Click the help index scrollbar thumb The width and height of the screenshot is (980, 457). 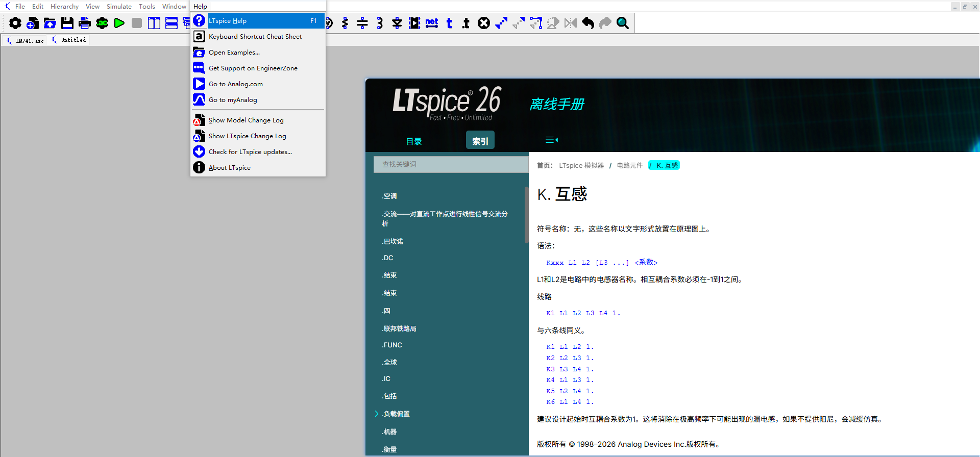coord(526,215)
